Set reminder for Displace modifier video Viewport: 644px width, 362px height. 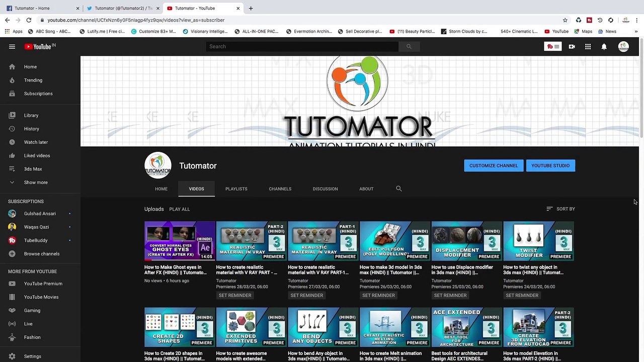pos(450,295)
